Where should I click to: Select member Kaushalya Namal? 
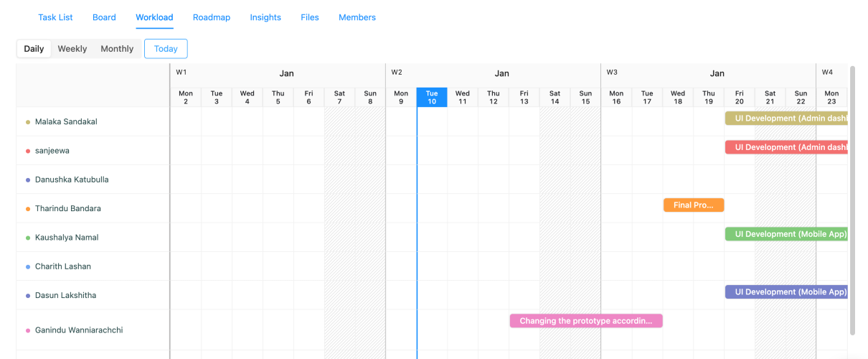[x=66, y=238]
